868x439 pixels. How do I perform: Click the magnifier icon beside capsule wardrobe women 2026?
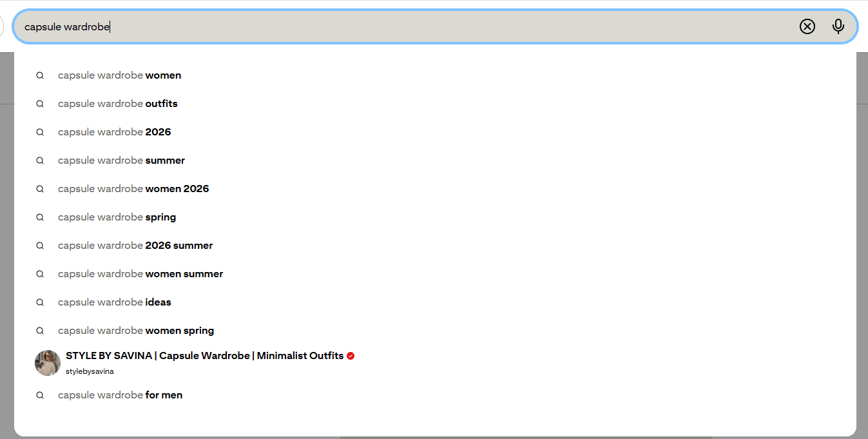click(x=40, y=189)
